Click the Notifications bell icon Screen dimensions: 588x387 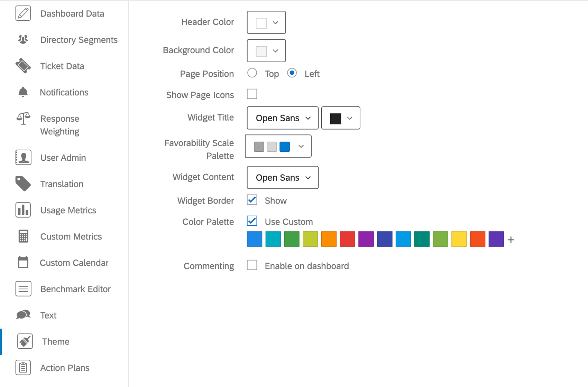pyautogui.click(x=23, y=92)
